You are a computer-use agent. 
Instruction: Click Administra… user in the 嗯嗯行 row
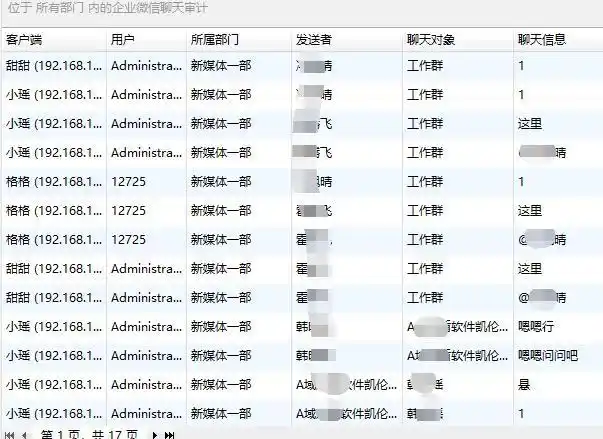147,327
